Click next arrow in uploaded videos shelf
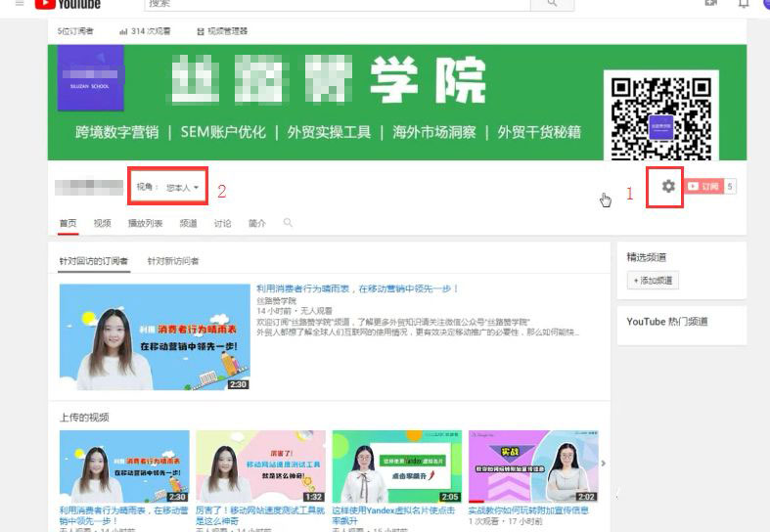The width and height of the screenshot is (770, 532). 603,464
